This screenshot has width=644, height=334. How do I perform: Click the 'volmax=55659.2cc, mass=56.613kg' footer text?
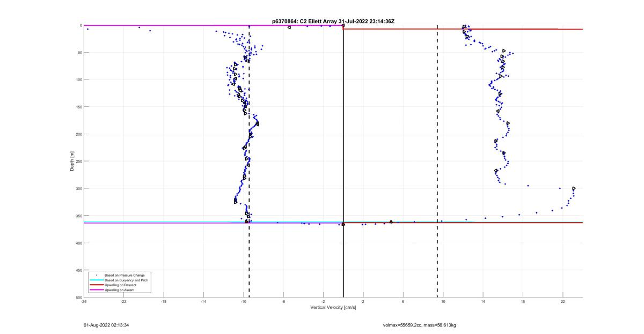[419, 325]
